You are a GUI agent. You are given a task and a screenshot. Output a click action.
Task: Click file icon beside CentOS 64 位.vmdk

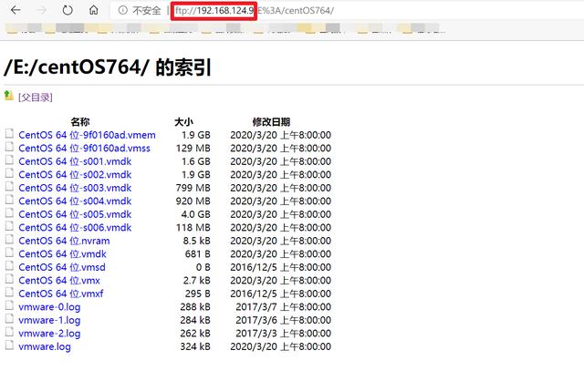pos(9,253)
